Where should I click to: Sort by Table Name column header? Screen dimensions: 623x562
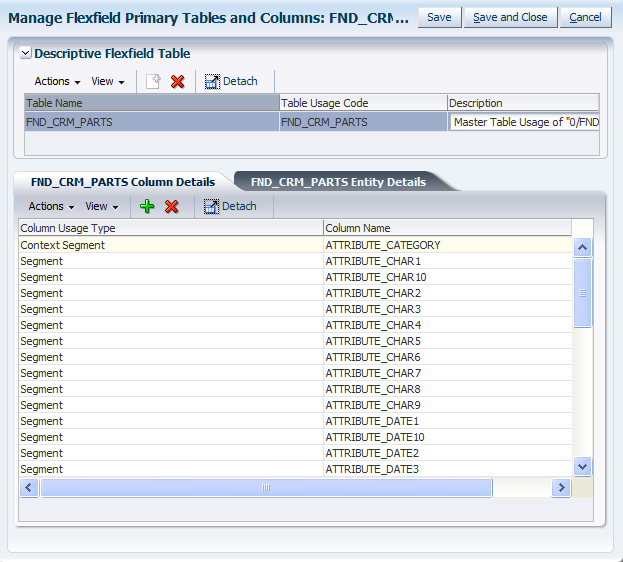click(152, 103)
